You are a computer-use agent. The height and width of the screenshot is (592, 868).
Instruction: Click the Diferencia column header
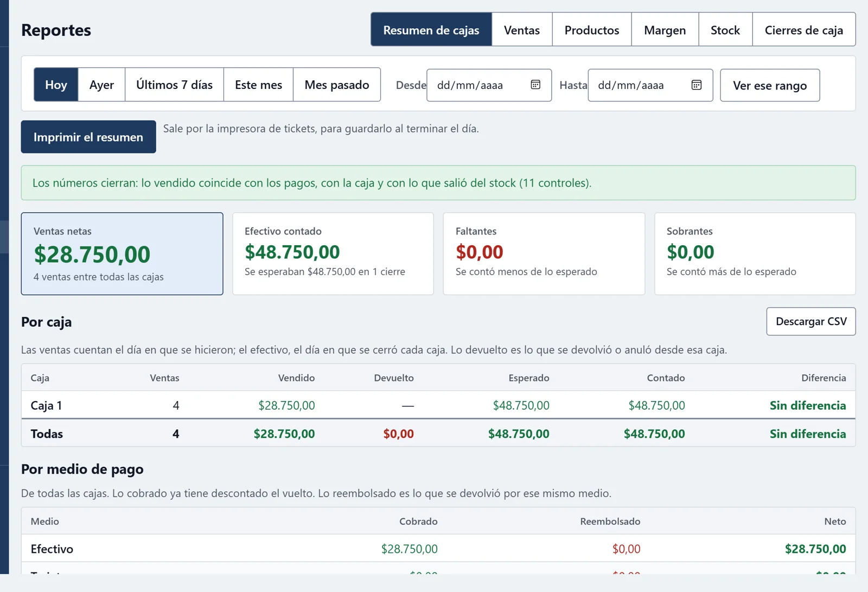(x=824, y=378)
